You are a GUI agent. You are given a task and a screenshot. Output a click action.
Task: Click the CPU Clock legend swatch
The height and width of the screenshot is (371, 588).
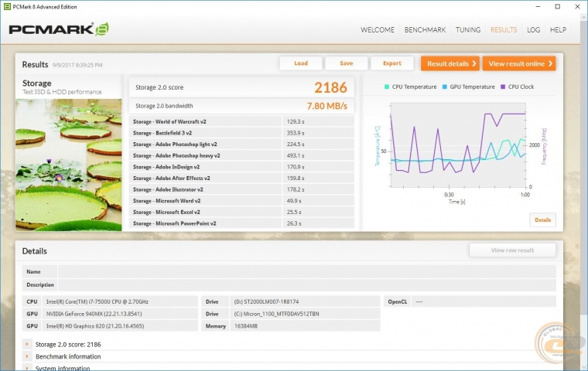(x=503, y=87)
